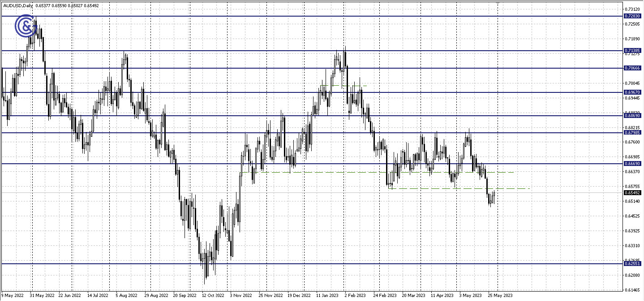Image resolution: width=644 pixels, height=301 pixels.
Task: Select the 0.72830 resistance level label
Action: [x=633, y=16]
